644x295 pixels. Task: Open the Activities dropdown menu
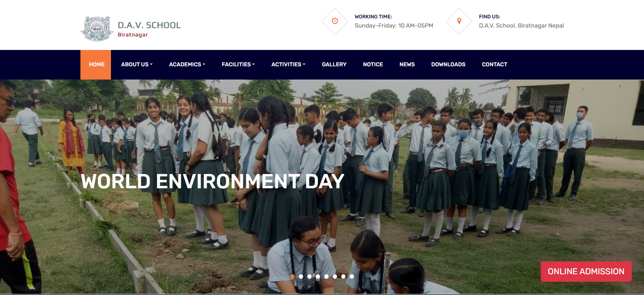coord(288,65)
